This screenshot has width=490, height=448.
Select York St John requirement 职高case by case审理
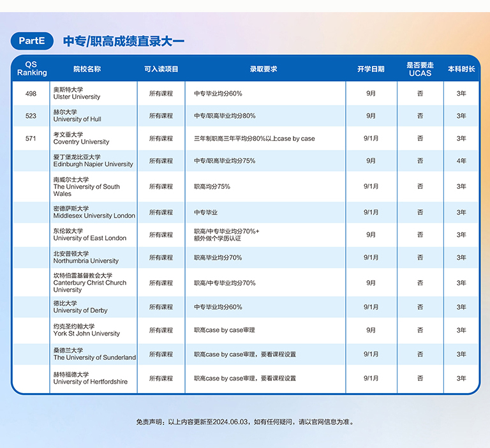[225, 330]
